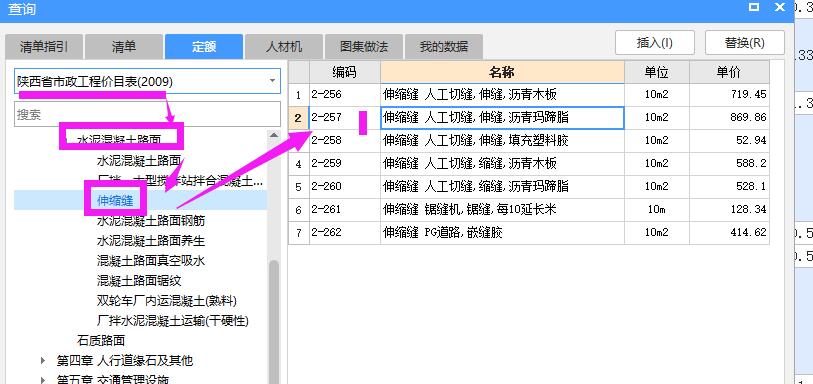Open the 图集做法 tab

(364, 47)
